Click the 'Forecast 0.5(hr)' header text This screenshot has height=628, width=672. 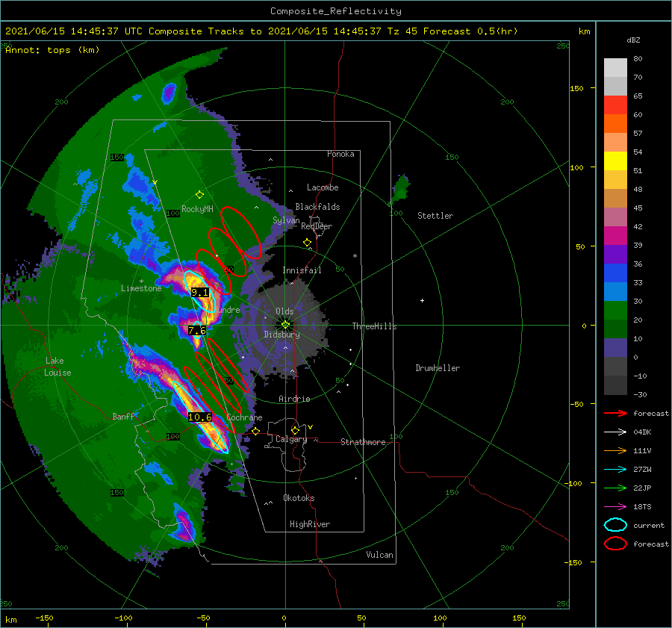[470, 31]
